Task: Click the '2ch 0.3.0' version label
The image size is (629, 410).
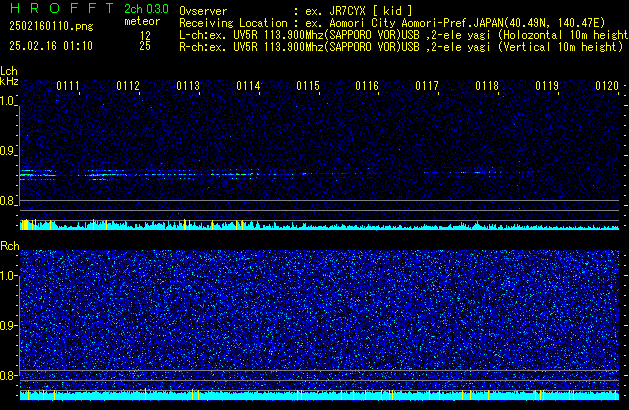Action: (x=146, y=9)
